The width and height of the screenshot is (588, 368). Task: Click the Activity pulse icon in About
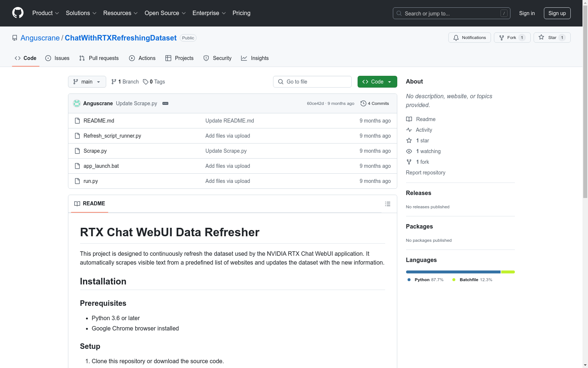409,130
